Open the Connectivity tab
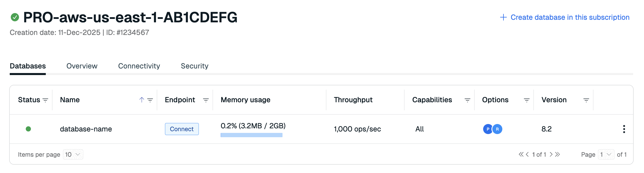Screen dimensions: 644x173 click(x=139, y=66)
